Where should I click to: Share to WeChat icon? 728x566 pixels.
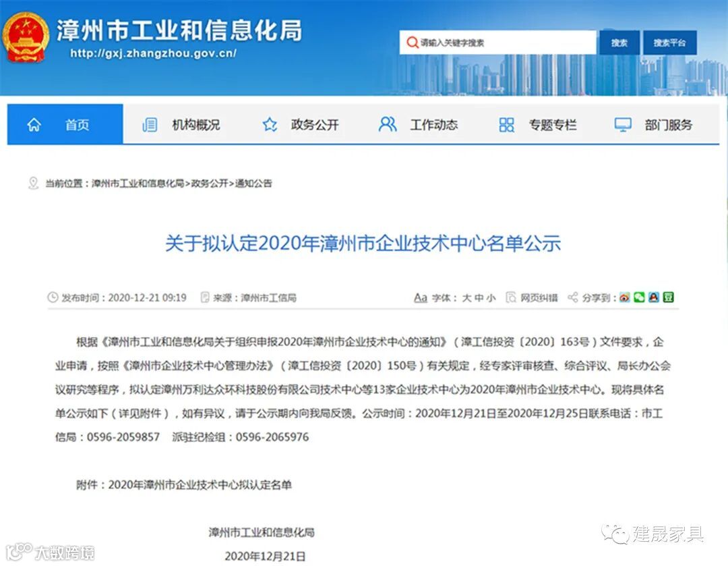point(639,298)
